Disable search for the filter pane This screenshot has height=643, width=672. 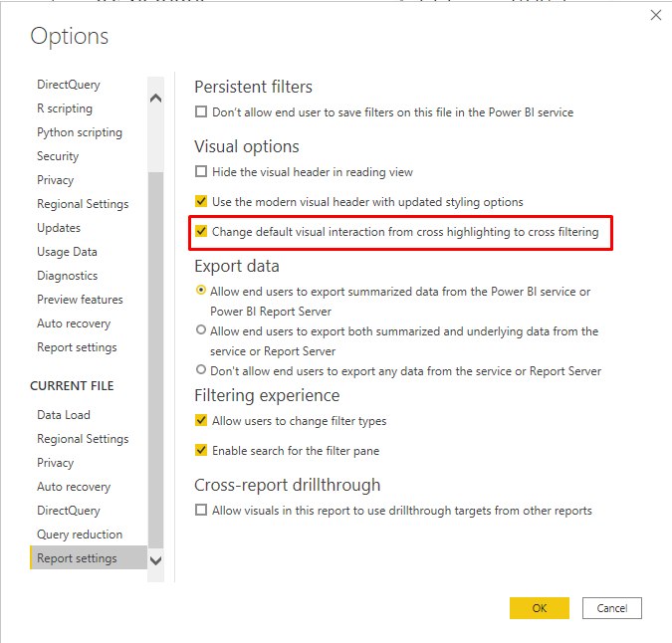point(200,450)
